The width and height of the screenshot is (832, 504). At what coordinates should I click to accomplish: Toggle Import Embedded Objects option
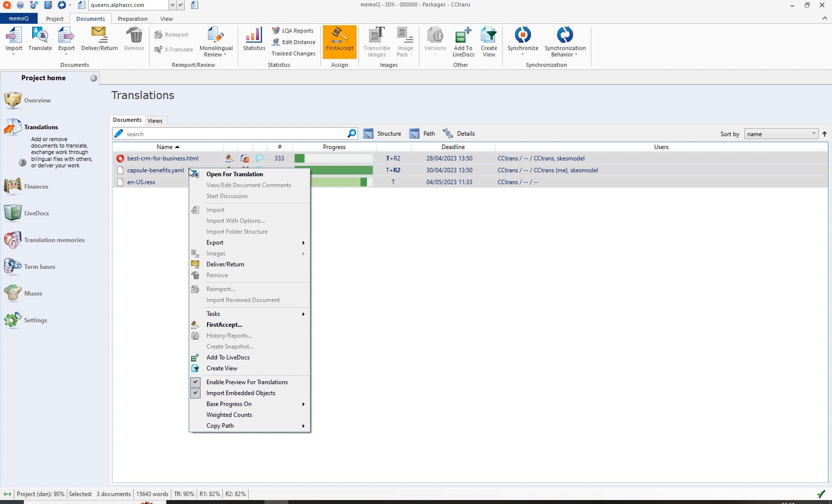pos(249,393)
